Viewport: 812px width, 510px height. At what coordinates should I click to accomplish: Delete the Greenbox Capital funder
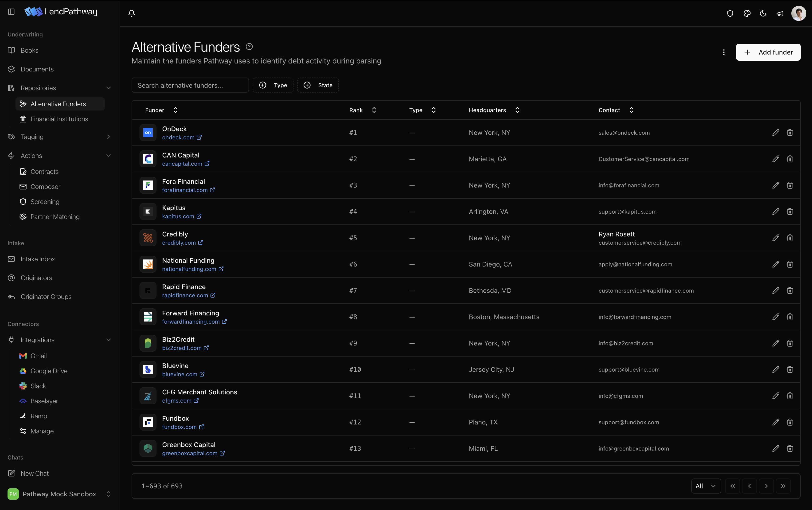click(790, 448)
